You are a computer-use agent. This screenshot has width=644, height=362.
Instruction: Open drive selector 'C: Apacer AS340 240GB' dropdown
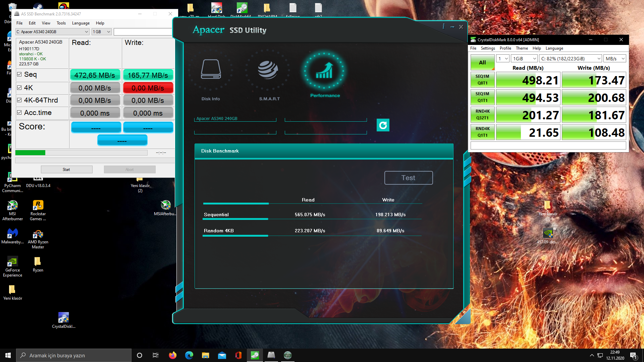coord(52,32)
